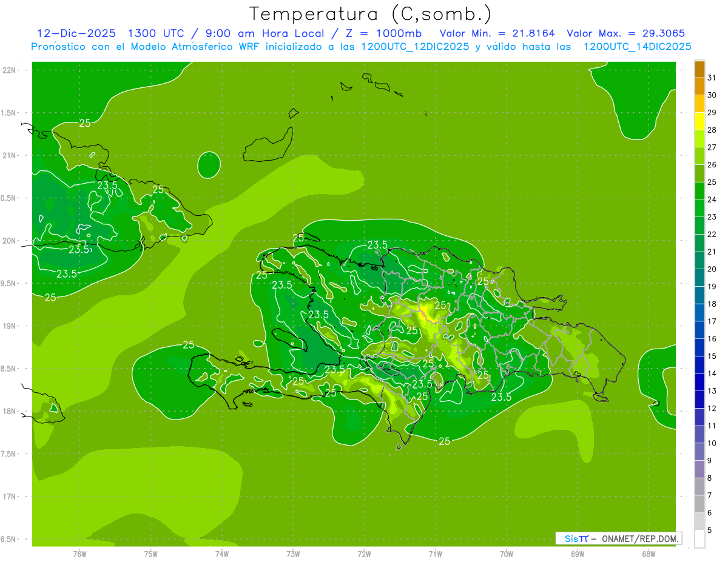The height and width of the screenshot is (562, 728).
Task: Click the colorbar label "15"
Action: (712, 356)
